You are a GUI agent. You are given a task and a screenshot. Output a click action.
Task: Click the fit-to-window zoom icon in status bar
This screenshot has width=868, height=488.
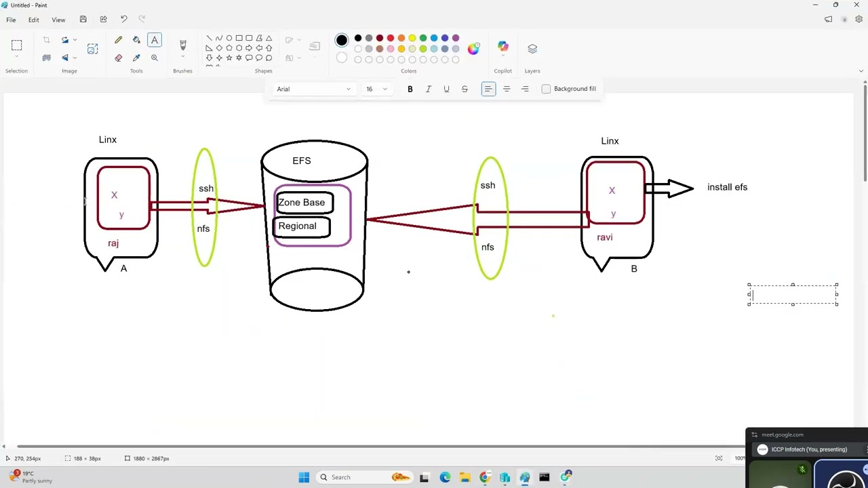click(x=719, y=459)
